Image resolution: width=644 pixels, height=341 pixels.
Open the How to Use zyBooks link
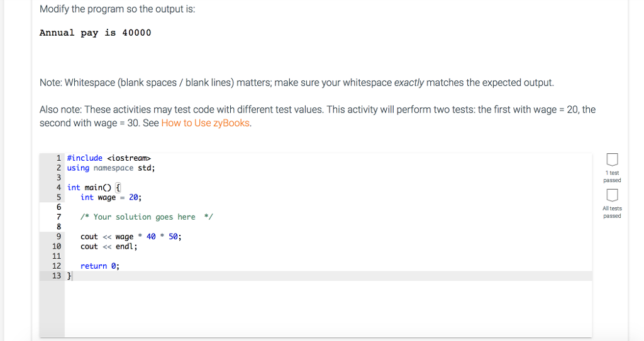pos(206,123)
